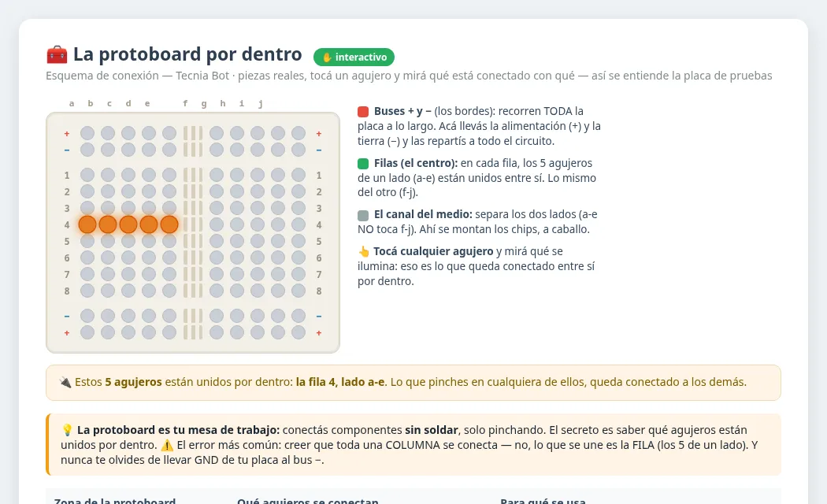This screenshot has height=504, width=827.
Task: Click the gray canal del medio square
Action: (363, 215)
